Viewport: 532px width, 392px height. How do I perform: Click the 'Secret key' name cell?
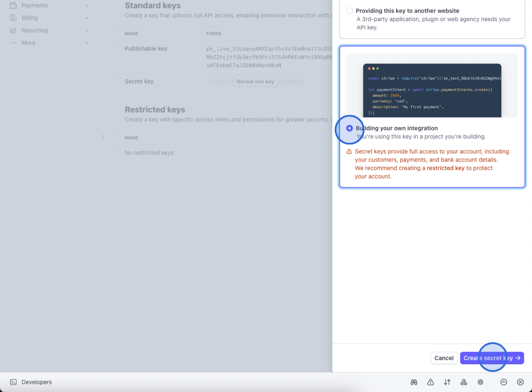139,81
